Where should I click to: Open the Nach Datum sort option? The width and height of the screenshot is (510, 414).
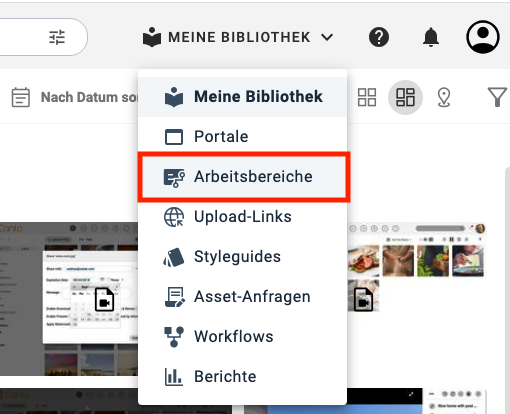coord(89,97)
